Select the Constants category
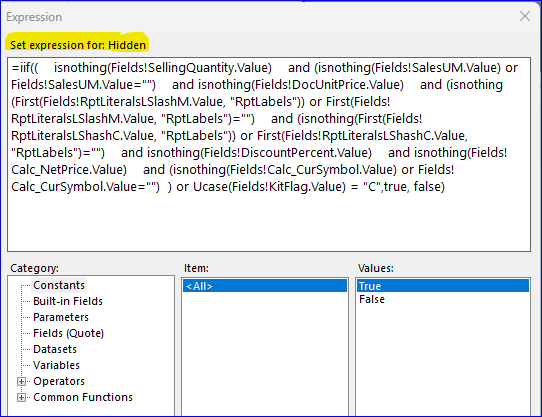 click(59, 285)
